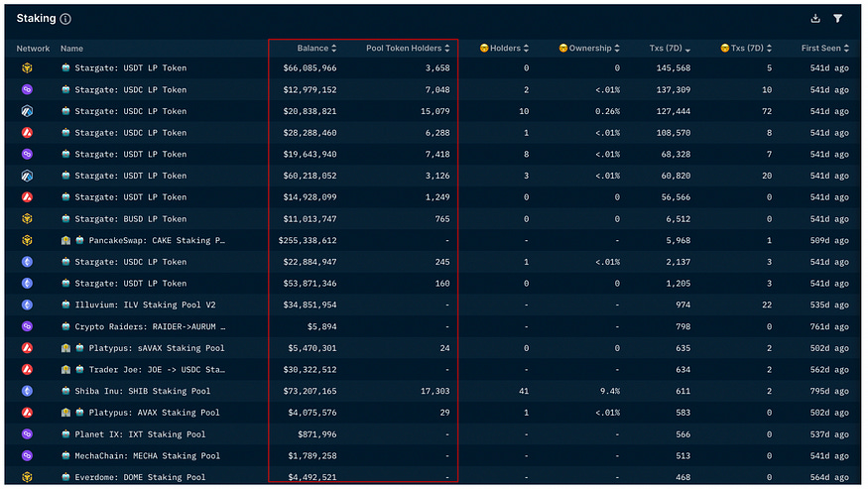This screenshot has width=868, height=489.
Task: Click the Name column header
Action: pyautogui.click(x=72, y=49)
